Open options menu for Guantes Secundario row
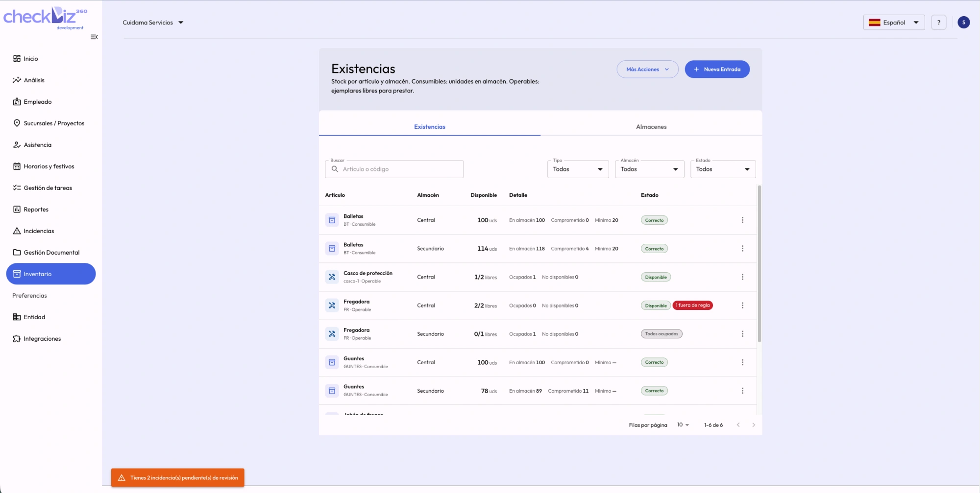 click(742, 391)
